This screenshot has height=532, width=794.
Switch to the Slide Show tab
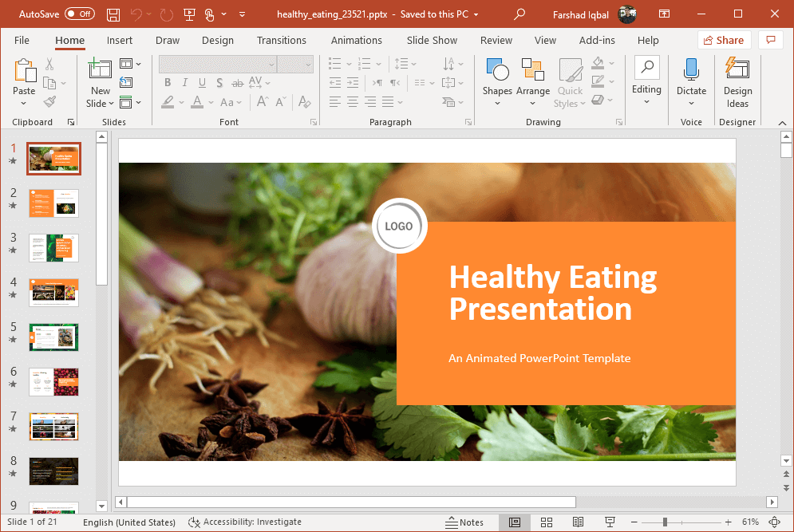click(432, 40)
